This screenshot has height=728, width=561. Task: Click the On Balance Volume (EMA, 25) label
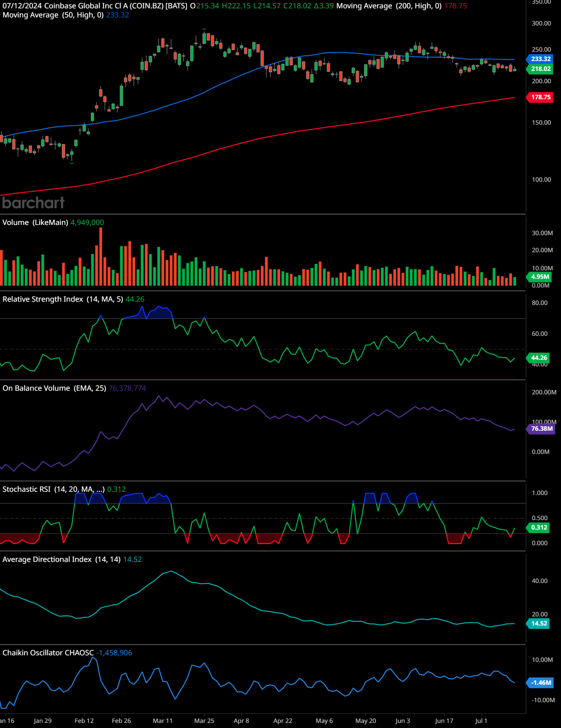(54, 388)
